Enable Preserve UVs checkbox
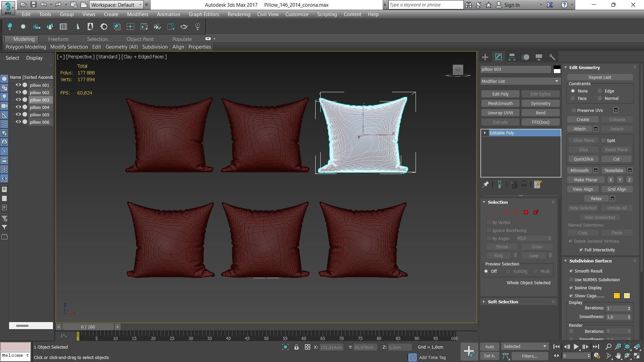644x362 pixels. [574, 110]
